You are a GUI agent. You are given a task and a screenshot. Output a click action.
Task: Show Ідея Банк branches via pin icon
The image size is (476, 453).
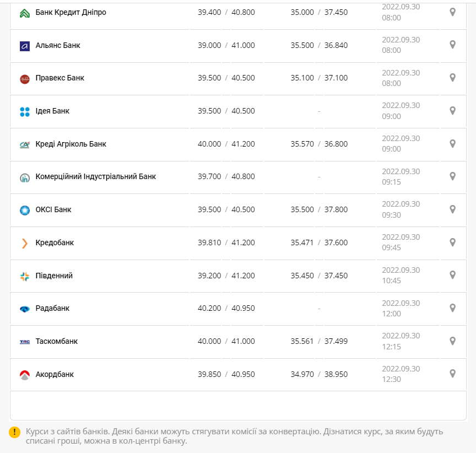(452, 111)
